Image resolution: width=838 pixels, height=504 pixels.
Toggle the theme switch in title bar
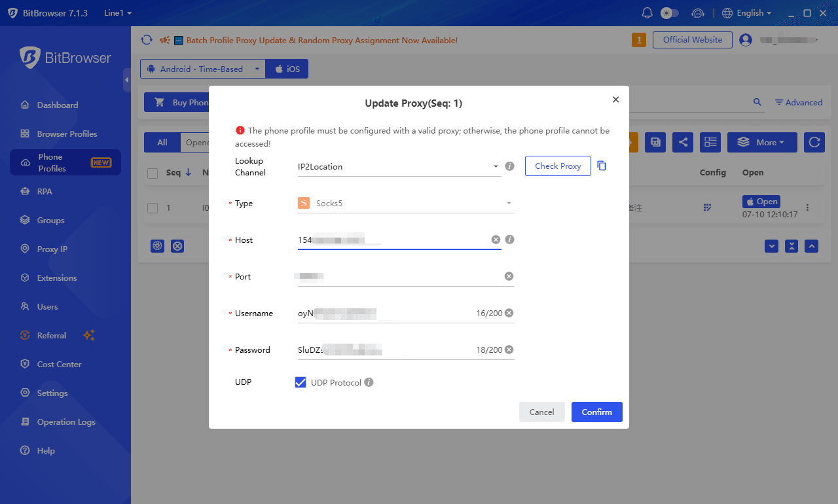[x=669, y=13]
